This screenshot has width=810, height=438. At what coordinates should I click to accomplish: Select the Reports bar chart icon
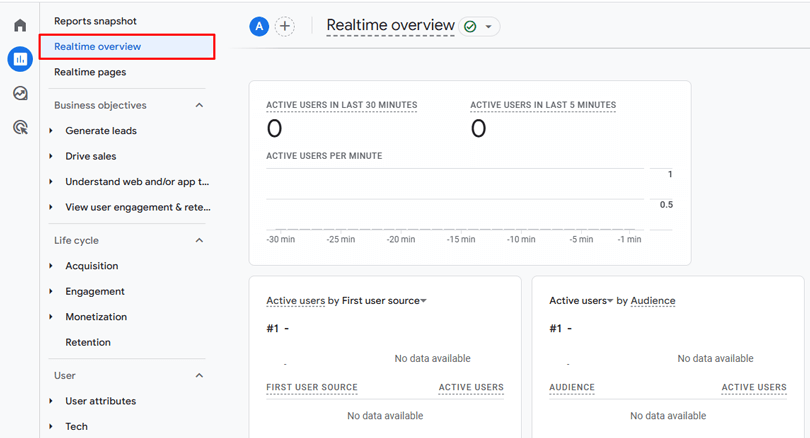coord(20,59)
